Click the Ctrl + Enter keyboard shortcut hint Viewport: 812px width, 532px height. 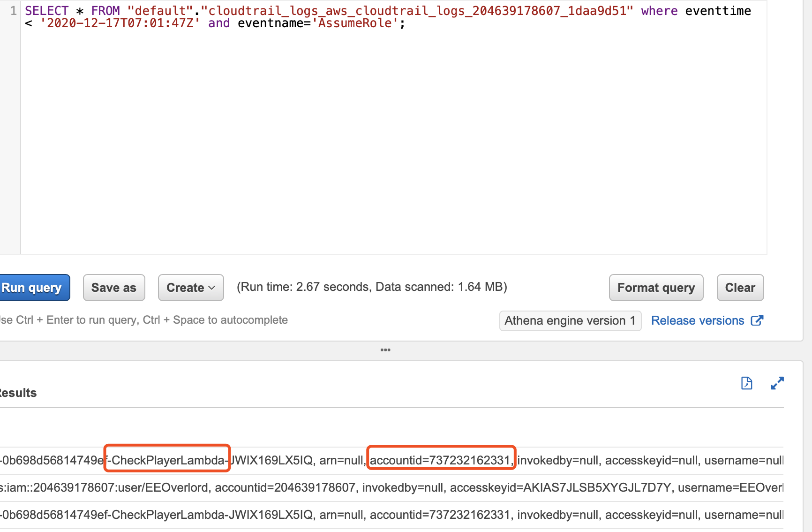pos(144,320)
